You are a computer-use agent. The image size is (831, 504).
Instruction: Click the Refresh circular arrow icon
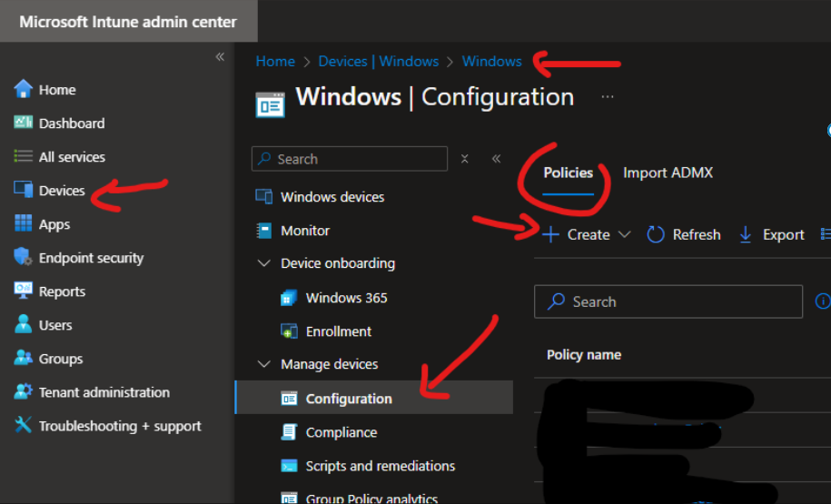pos(656,234)
